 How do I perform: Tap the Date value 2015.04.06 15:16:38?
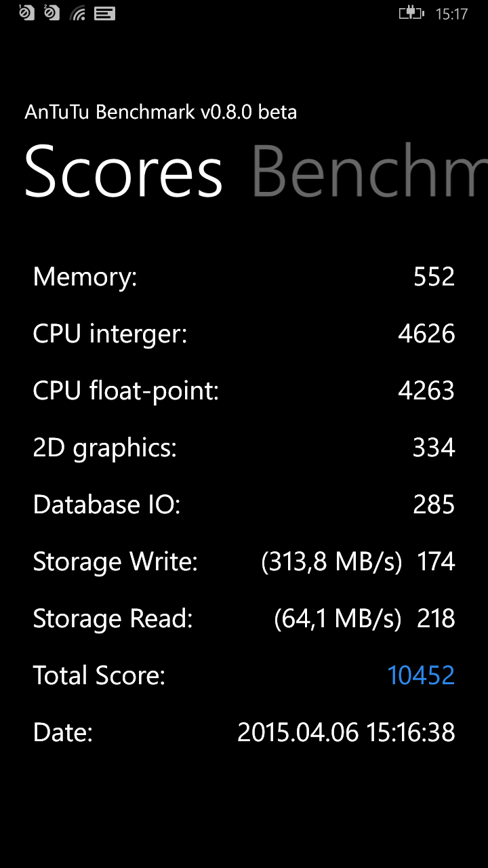click(346, 732)
